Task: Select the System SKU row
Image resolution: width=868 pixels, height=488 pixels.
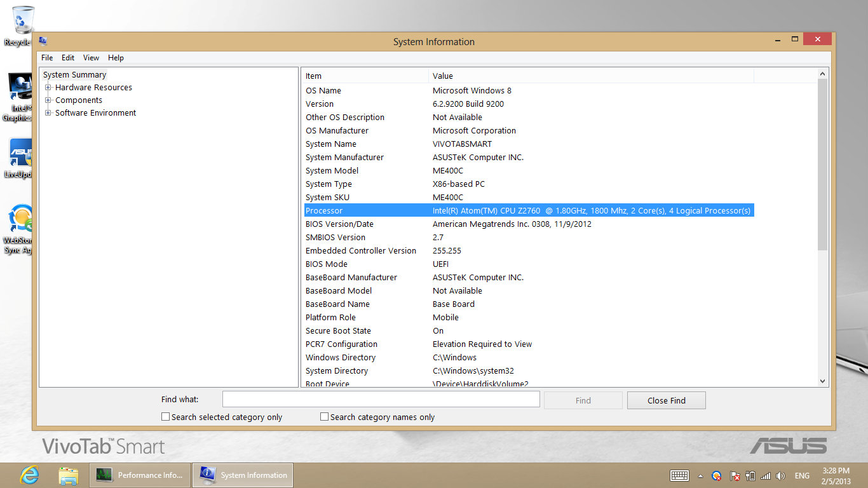Action: click(529, 197)
